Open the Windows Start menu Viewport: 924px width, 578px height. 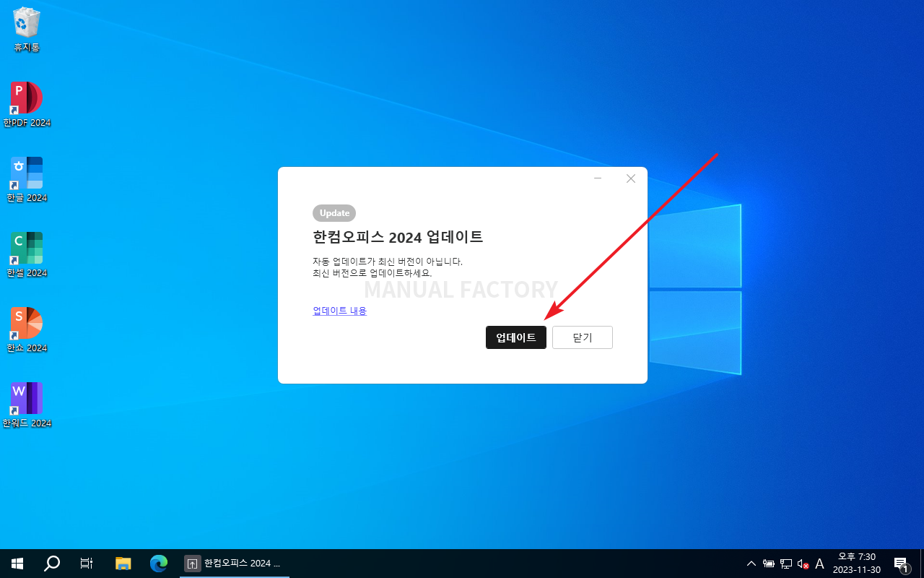coord(17,564)
